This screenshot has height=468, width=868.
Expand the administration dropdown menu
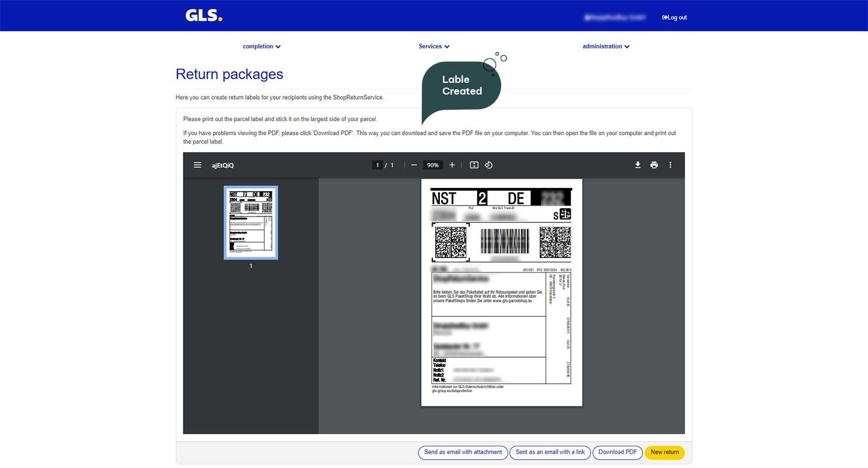(x=606, y=46)
